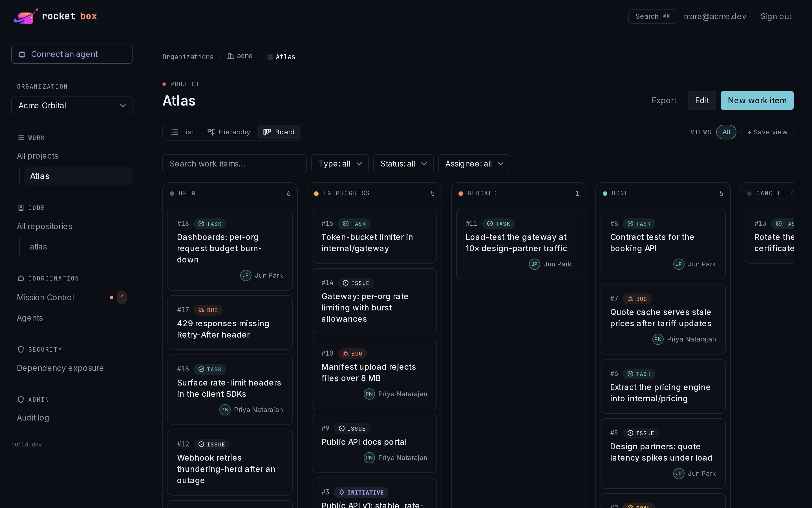The height and width of the screenshot is (508, 812).
Task: Open card Extract the pricing engine
Action: click(663, 386)
